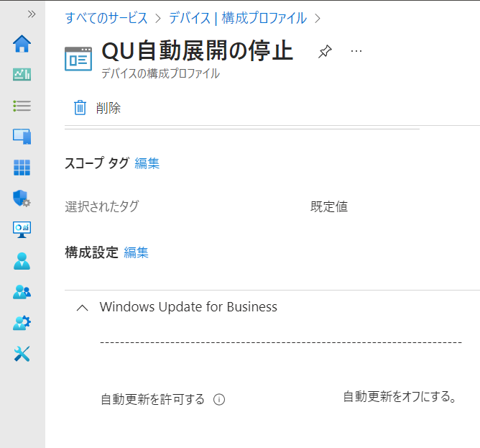Open Devices from the sidebar
480x448 pixels.
[x=22, y=137]
